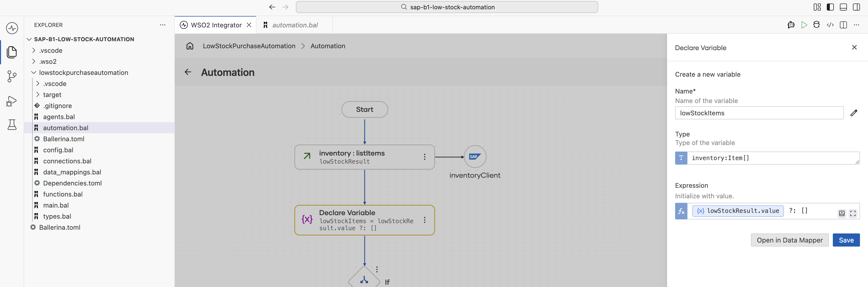Click the pencil edit icon next to Name
Viewport: 868px width, 287px height.
point(853,113)
